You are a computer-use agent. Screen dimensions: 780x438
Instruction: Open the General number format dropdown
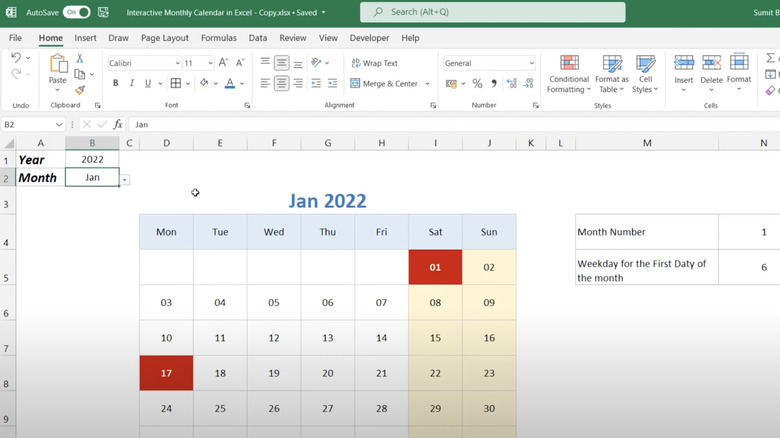530,63
